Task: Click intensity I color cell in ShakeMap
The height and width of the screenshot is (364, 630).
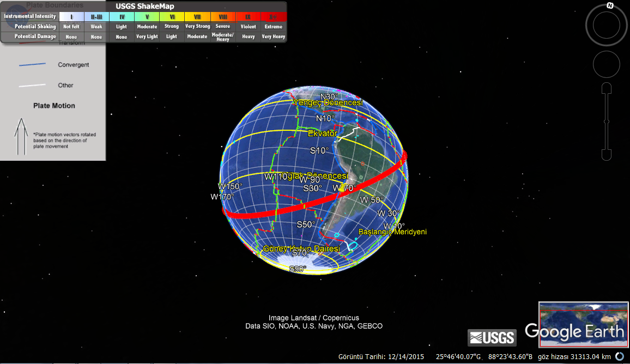Action: (71, 16)
